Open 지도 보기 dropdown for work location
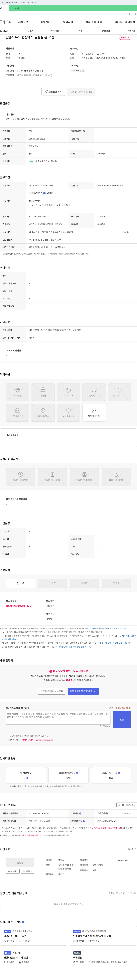Screen dimensions: 137x980 coord(127,232)
